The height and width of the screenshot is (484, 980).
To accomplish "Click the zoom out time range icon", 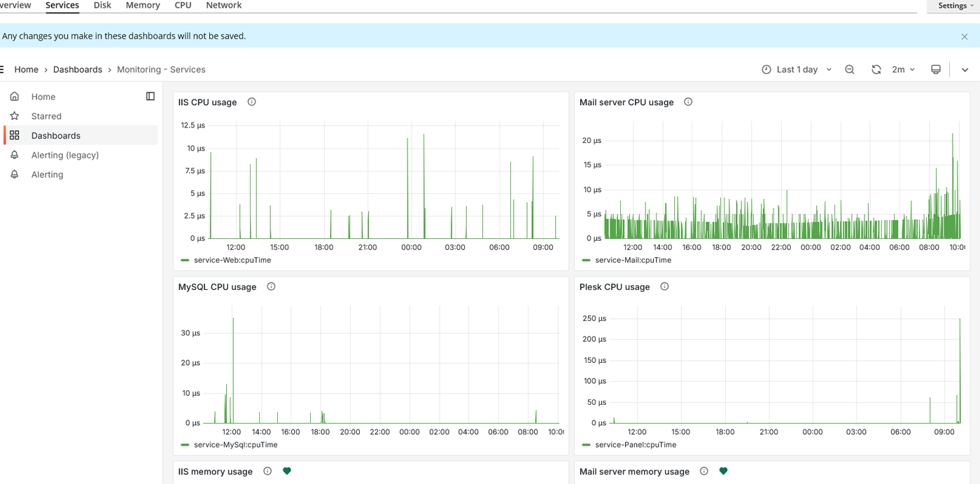I will tap(849, 69).
